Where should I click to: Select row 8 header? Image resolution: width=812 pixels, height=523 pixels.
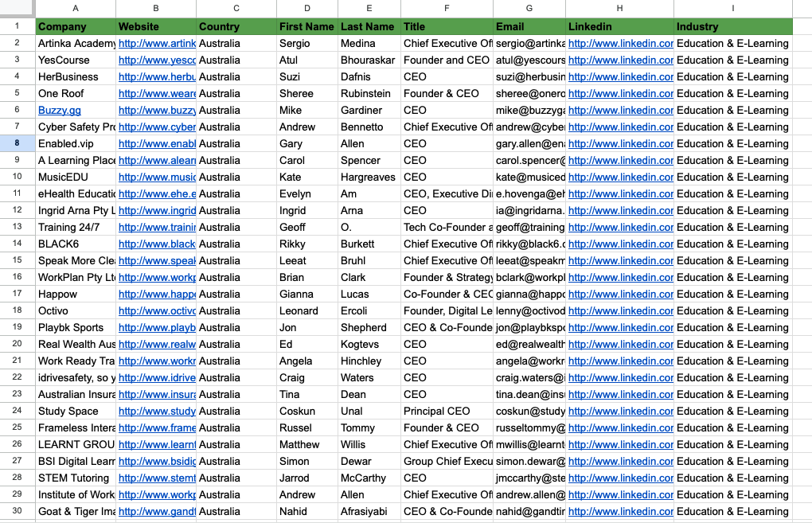tap(17, 143)
